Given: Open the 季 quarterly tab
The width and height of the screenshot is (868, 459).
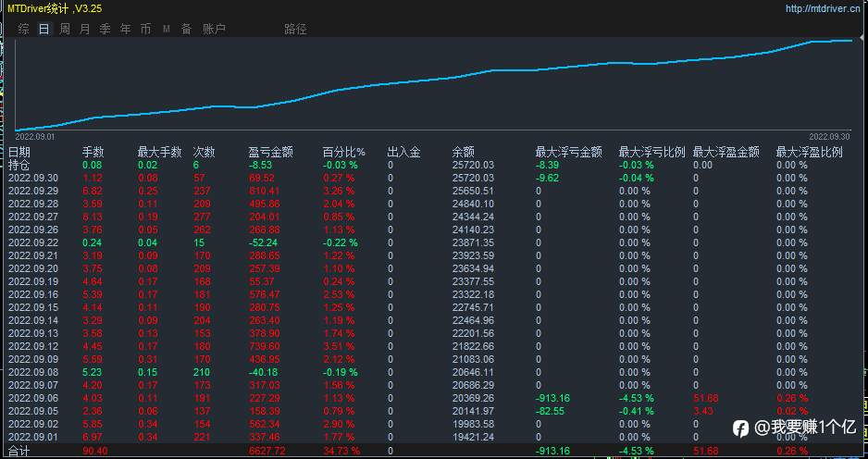Looking at the screenshot, I should click(105, 30).
